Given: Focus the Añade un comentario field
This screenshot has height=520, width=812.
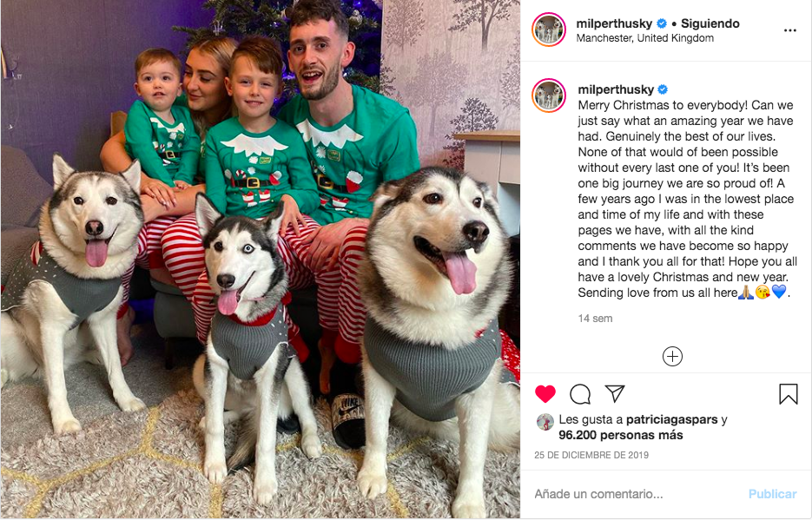Looking at the screenshot, I should point(637,494).
